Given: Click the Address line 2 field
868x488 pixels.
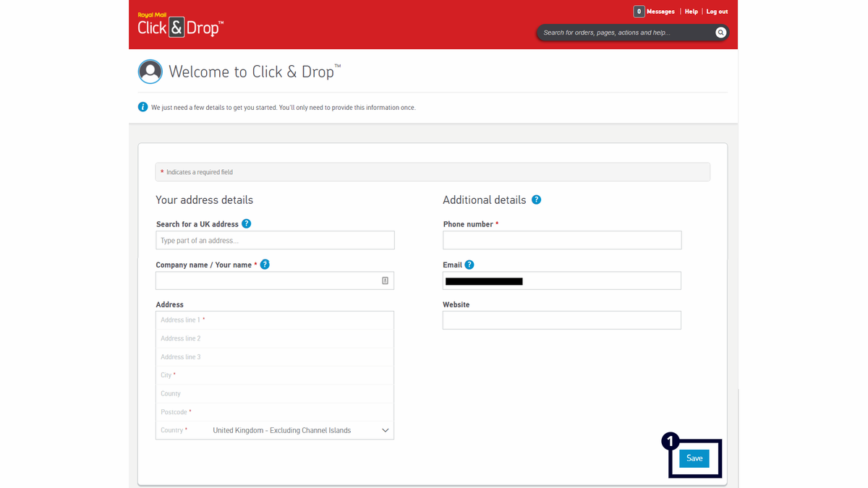Looking at the screenshot, I should point(275,338).
